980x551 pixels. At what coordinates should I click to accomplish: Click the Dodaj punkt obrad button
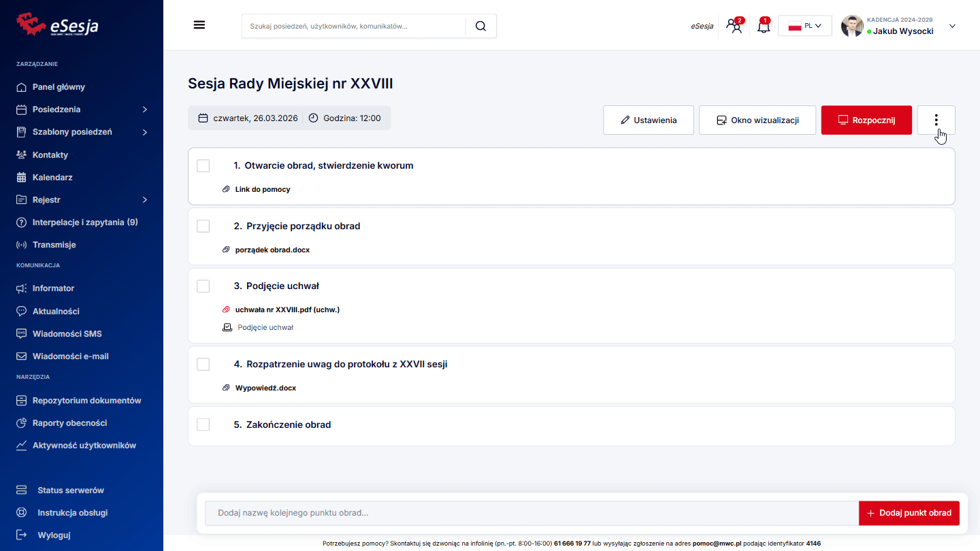[909, 513]
